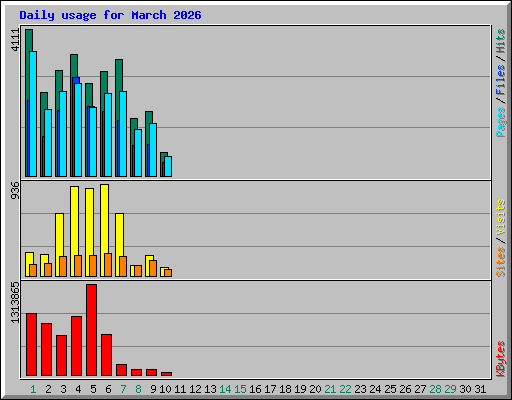Click the red KBytes bar for day 4
The image size is (512, 400).
(76, 346)
